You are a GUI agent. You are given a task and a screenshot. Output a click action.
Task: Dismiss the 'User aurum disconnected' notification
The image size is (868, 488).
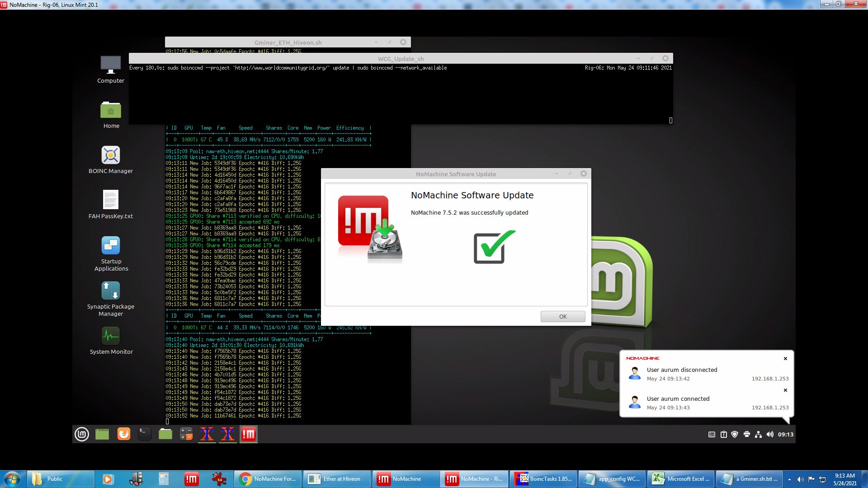pyautogui.click(x=785, y=358)
